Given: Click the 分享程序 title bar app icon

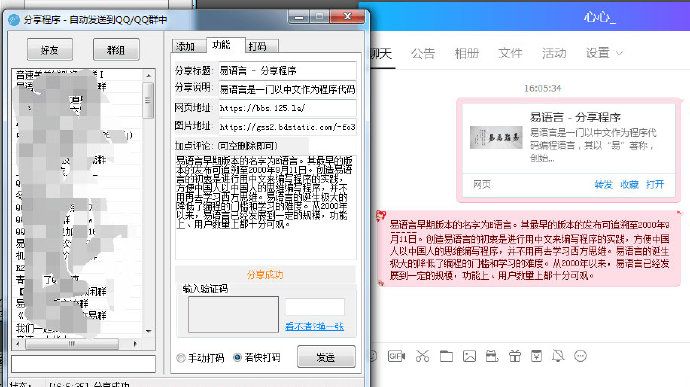Looking at the screenshot, I should point(14,20).
